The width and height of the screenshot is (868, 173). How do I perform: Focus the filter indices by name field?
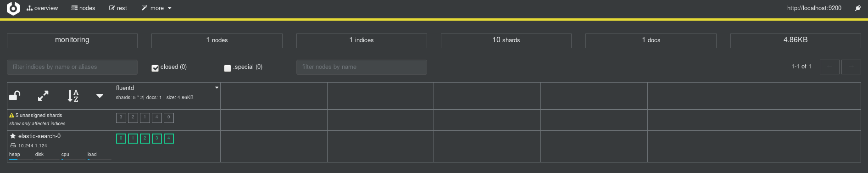point(72,67)
